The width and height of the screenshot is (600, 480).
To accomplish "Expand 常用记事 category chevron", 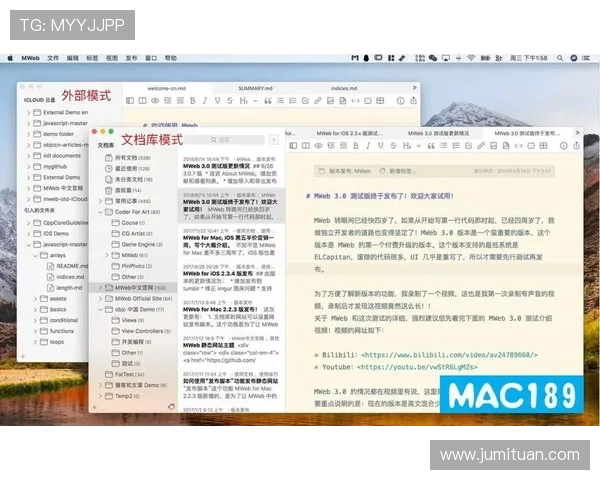I will click(100, 201).
